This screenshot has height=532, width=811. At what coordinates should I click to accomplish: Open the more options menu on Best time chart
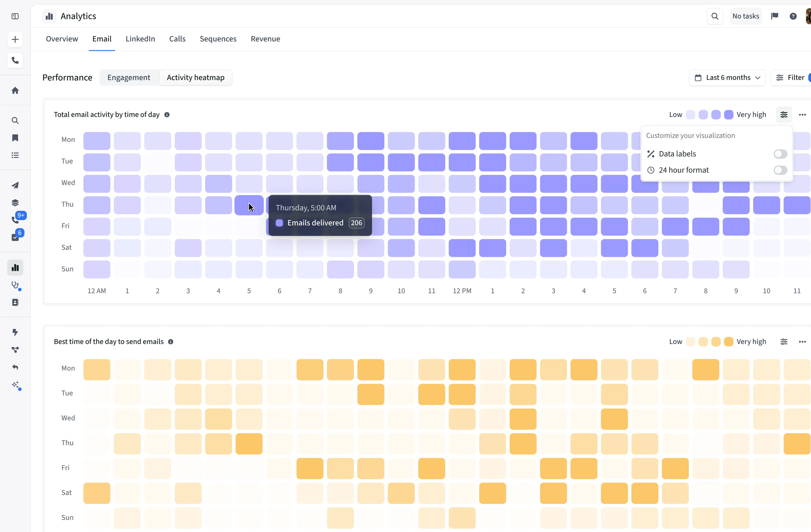point(802,342)
